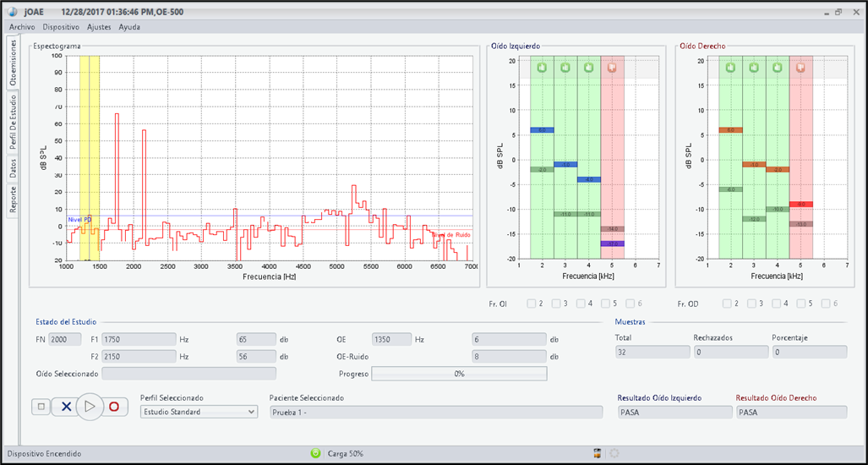Open the Perfil Seleccionado dropdown
The width and height of the screenshot is (868, 465).
199,412
